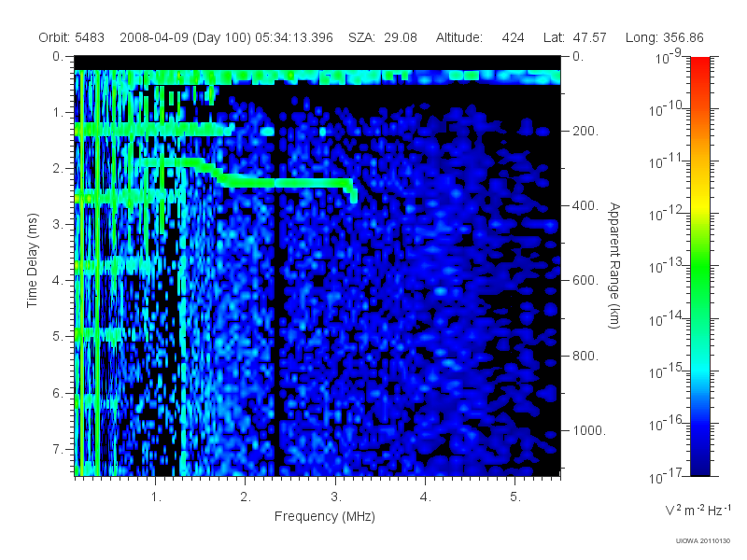Click the red top of the color bar
This screenshot has width=747, height=560.
[699, 66]
